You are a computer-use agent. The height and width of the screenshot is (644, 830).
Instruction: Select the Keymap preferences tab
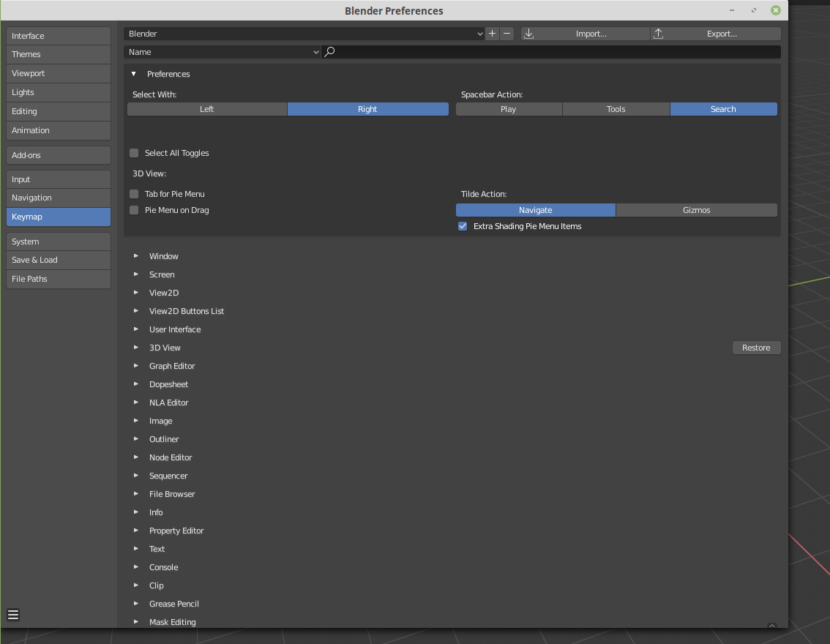tap(59, 217)
